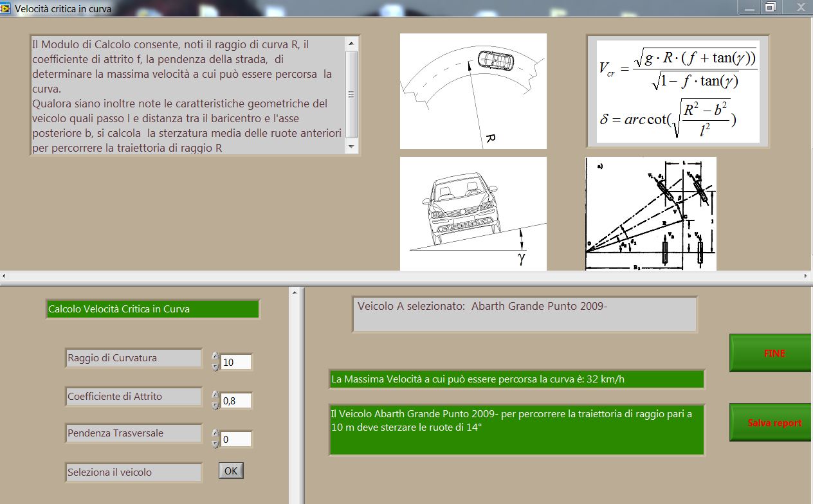Increase the Raggio di Curvatura value
Image resolution: width=813 pixels, height=504 pixels.
[x=215, y=357]
